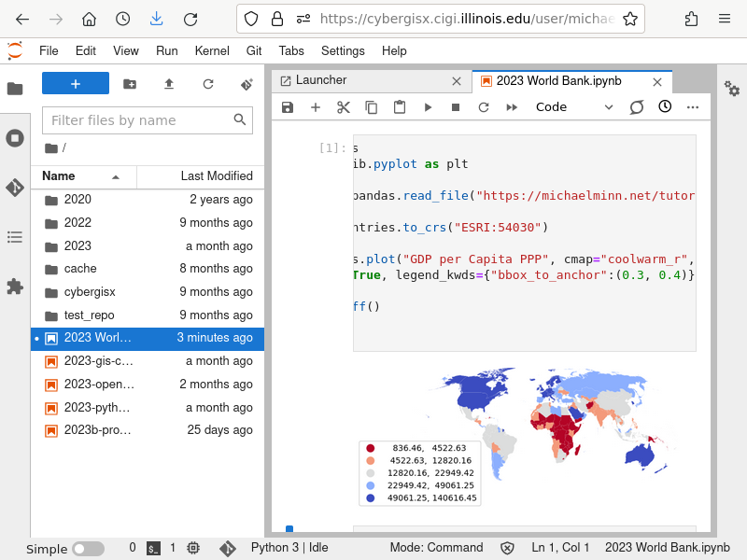This screenshot has width=747, height=560.
Task: Upload files using the upload icon
Action: click(x=169, y=84)
